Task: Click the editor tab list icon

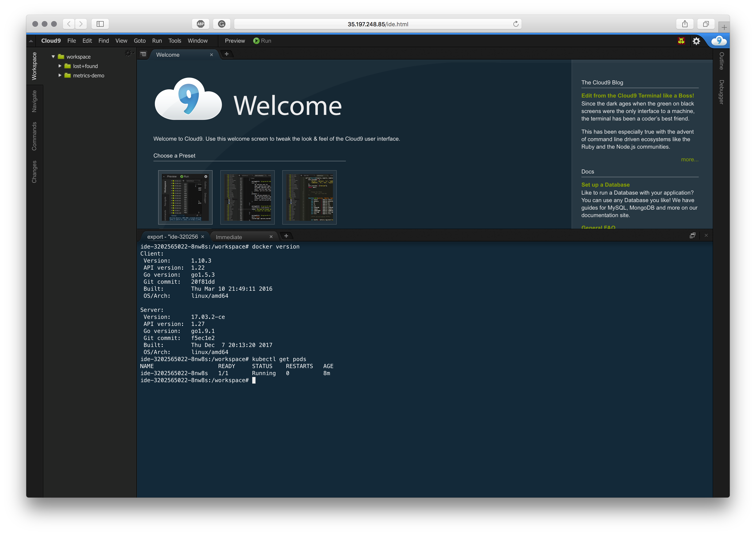Action: pyautogui.click(x=143, y=54)
